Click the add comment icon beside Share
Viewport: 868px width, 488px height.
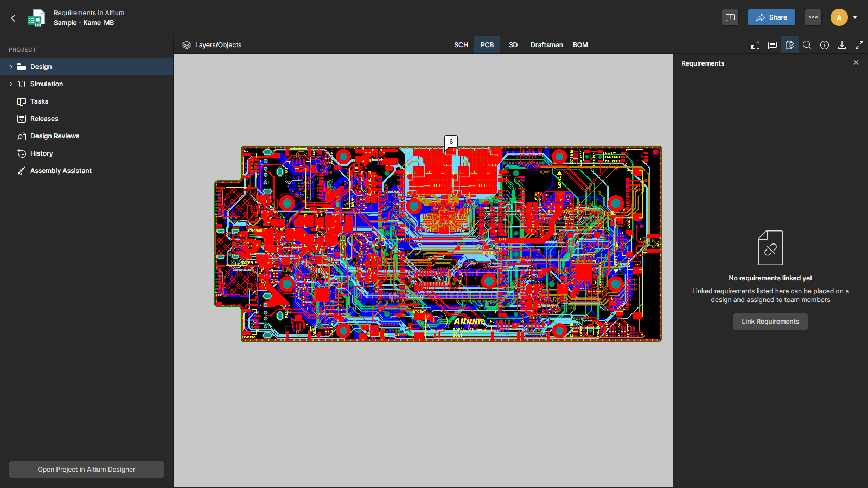click(730, 17)
